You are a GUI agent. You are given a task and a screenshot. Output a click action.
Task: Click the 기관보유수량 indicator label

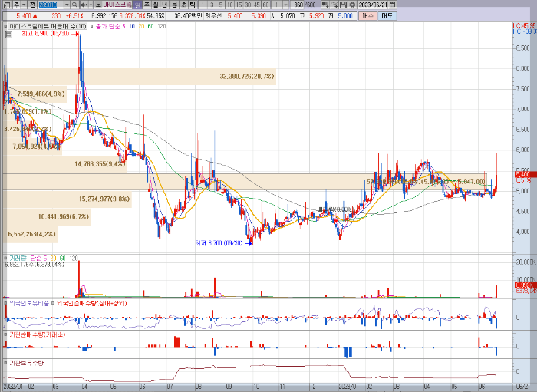27,363
